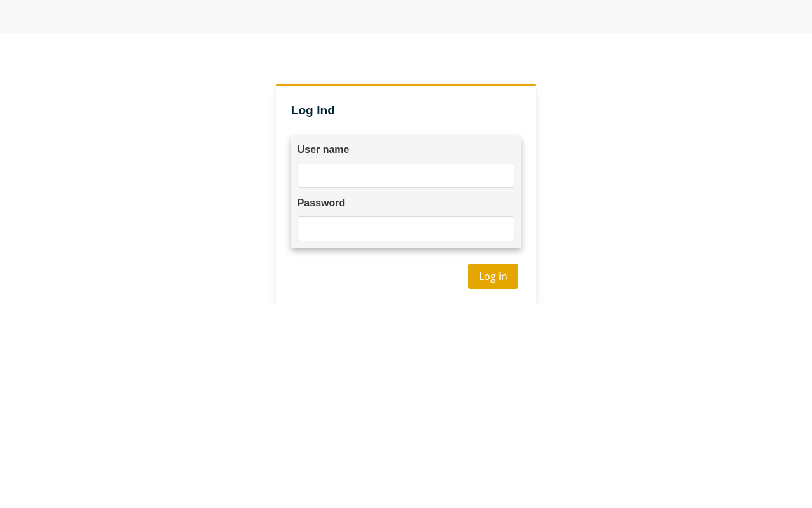This screenshot has height=508, width=812.
Task: Focus the Password input field
Action: [x=406, y=229]
